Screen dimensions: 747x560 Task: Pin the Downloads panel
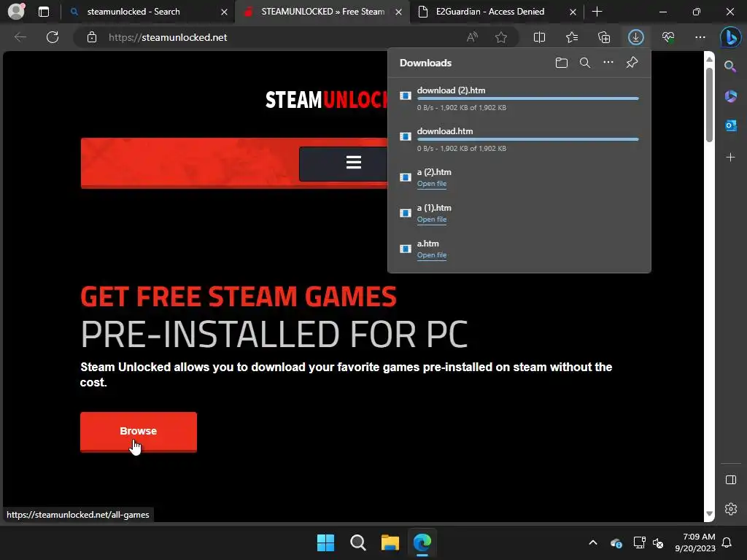click(x=632, y=63)
